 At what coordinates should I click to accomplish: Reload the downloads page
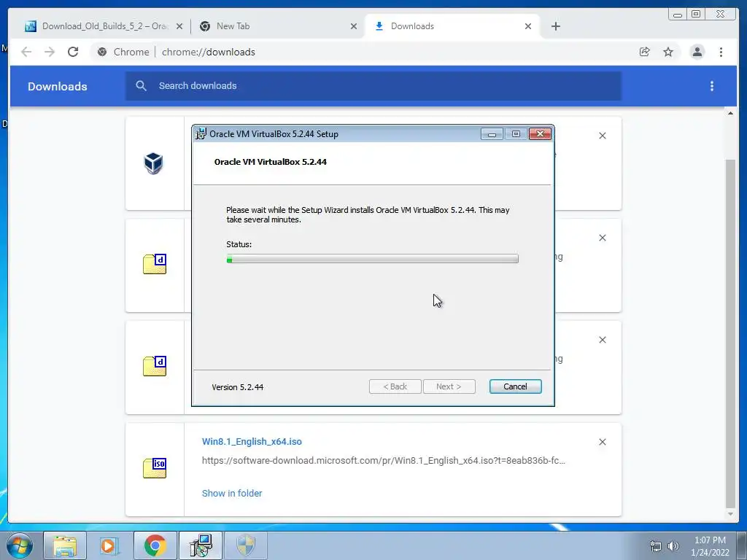click(73, 52)
